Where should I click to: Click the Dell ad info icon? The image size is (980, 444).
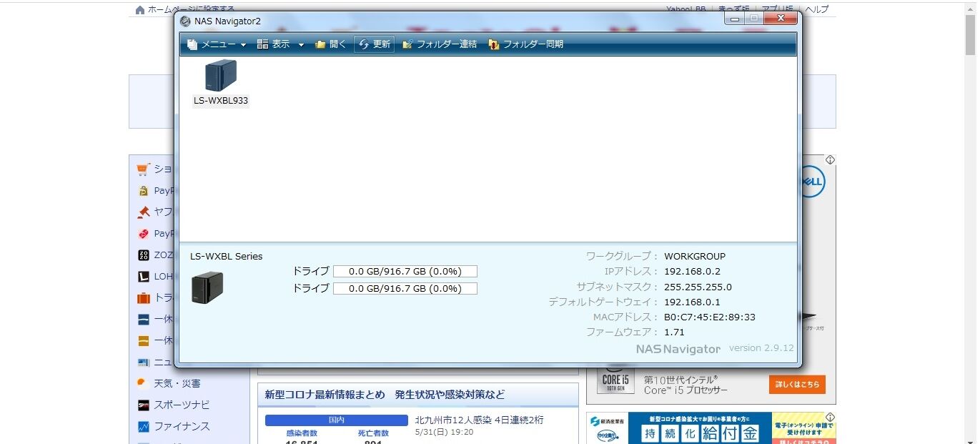point(830,160)
